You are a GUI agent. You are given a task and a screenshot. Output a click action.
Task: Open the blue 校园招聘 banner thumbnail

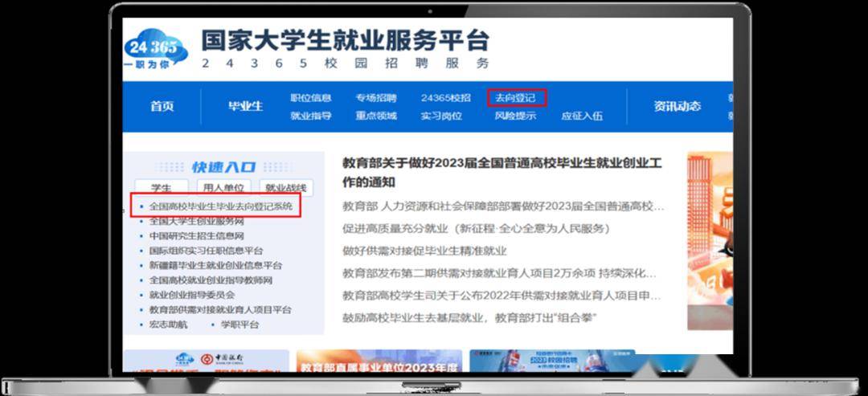tap(552, 361)
